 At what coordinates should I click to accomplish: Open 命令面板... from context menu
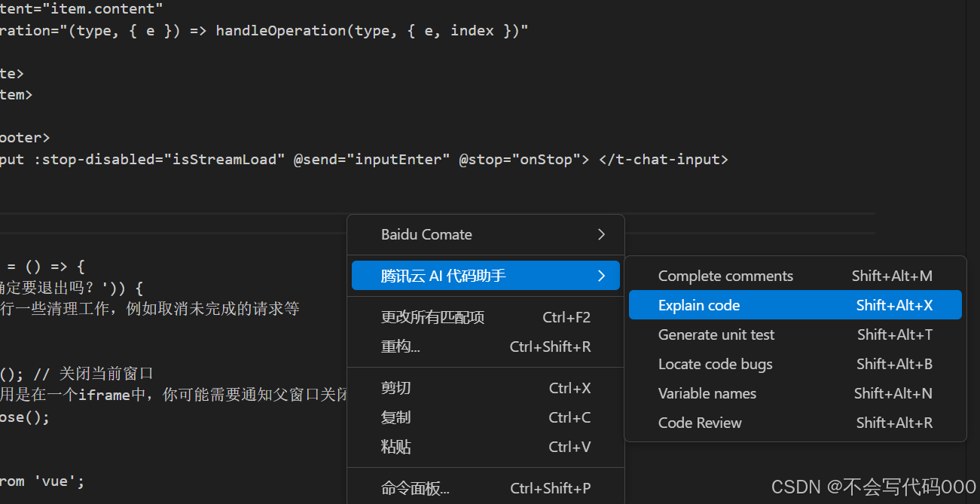485,488
